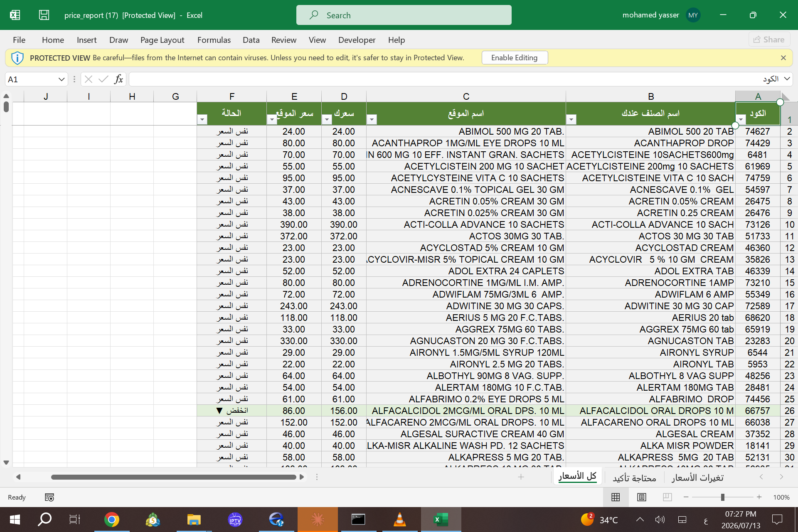Switch to Page Break Preview
The width and height of the screenshot is (798, 532).
[667, 497]
